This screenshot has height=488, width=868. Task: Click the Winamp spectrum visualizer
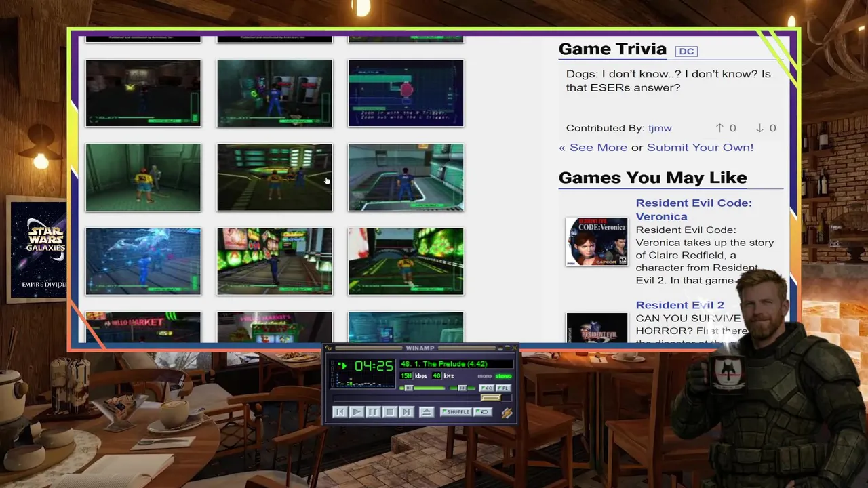pos(365,380)
